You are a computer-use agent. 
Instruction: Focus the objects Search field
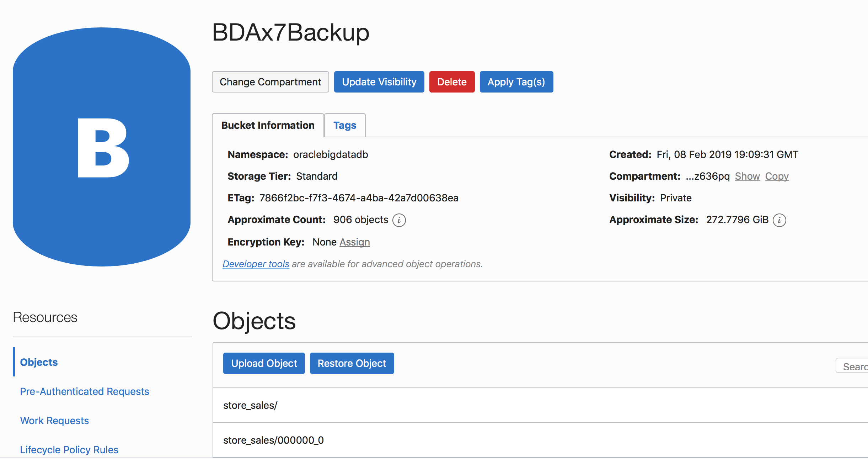(x=853, y=366)
